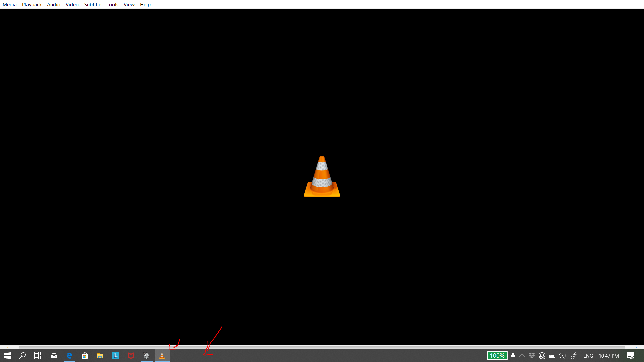The width and height of the screenshot is (644, 362).
Task: Open Dropbox from the system tray
Action: (532, 356)
